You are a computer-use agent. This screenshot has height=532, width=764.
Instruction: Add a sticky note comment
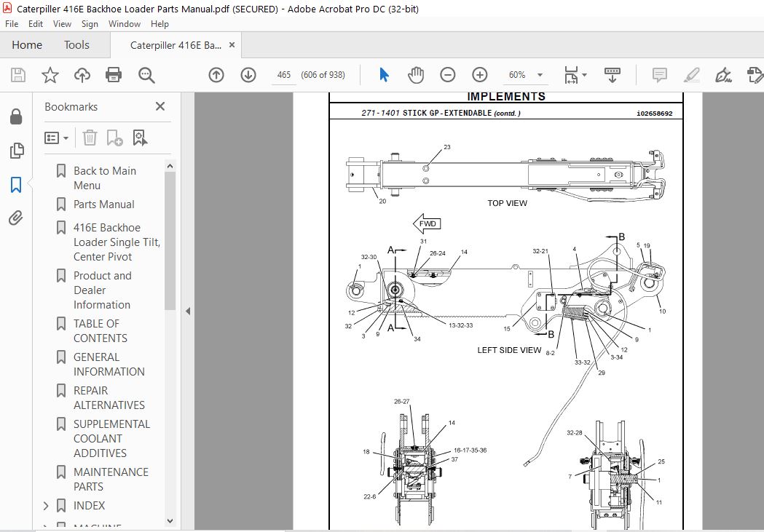[659, 75]
